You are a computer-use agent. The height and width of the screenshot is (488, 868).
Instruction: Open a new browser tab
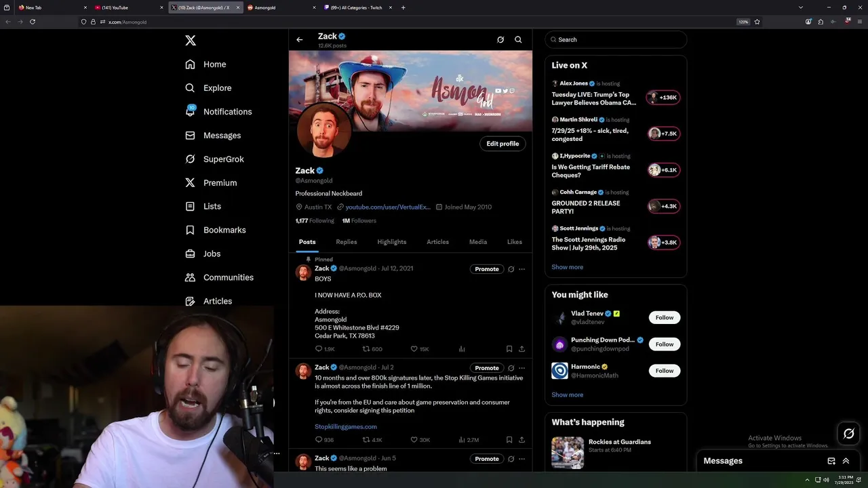[403, 7]
